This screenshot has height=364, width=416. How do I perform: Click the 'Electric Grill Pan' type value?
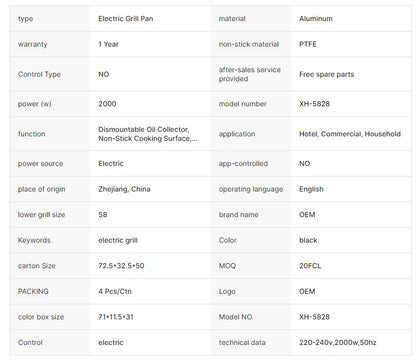coord(126,19)
